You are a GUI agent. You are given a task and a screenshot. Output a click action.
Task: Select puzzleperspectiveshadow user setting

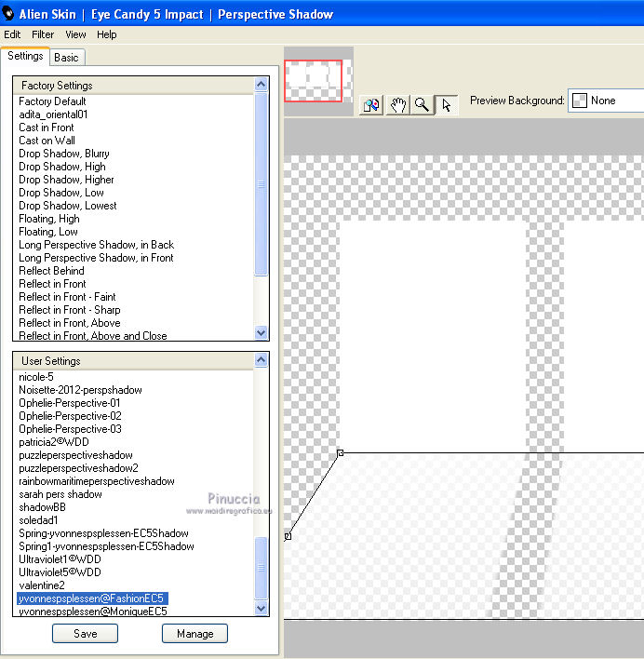[75, 455]
